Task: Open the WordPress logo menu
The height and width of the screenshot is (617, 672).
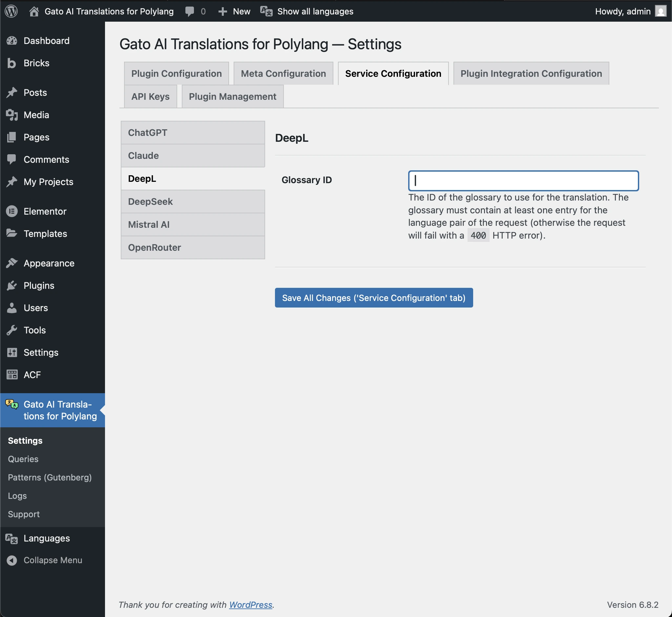Action: pos(11,11)
